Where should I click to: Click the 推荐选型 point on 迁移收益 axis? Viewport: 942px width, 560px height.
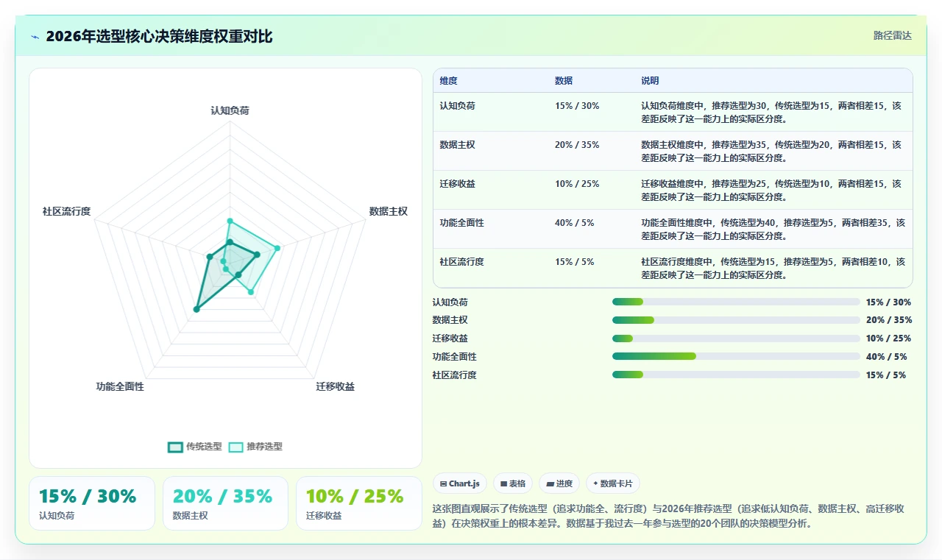coord(251,292)
